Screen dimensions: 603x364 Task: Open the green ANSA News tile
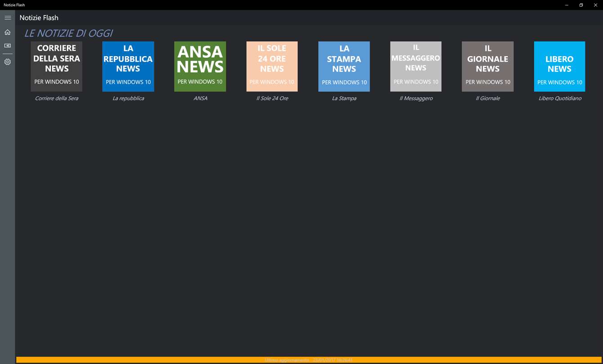200,67
